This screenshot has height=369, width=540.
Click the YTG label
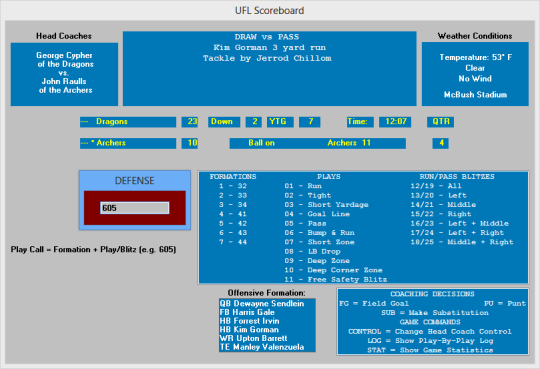click(280, 122)
